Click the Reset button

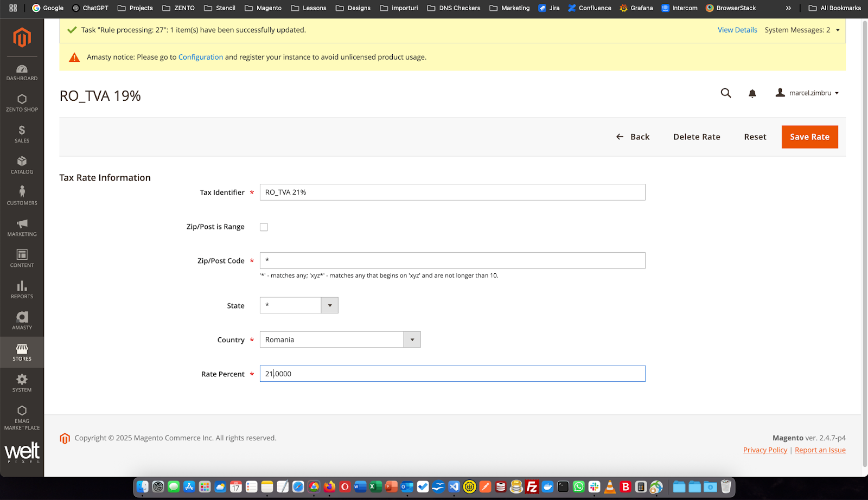755,137
